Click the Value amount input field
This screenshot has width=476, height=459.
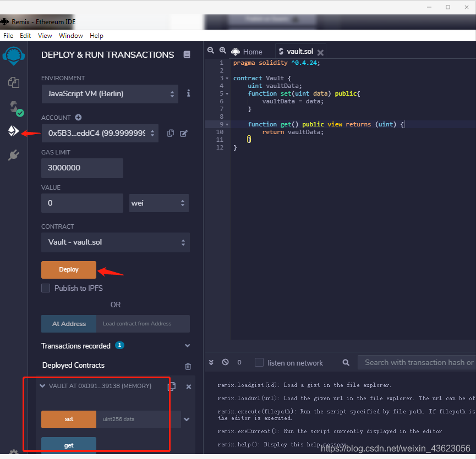(x=82, y=203)
